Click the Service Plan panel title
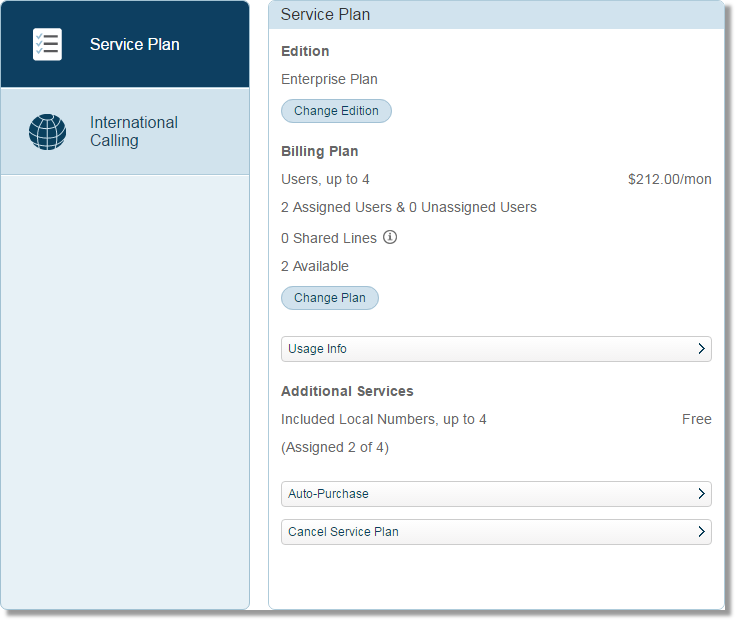The height and width of the screenshot is (621, 736). 325,15
